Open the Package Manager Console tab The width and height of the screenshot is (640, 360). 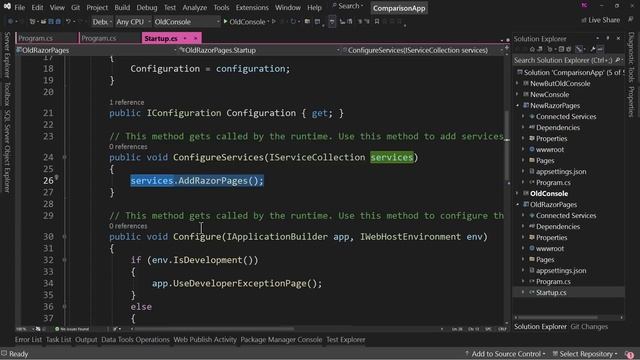click(x=281, y=340)
